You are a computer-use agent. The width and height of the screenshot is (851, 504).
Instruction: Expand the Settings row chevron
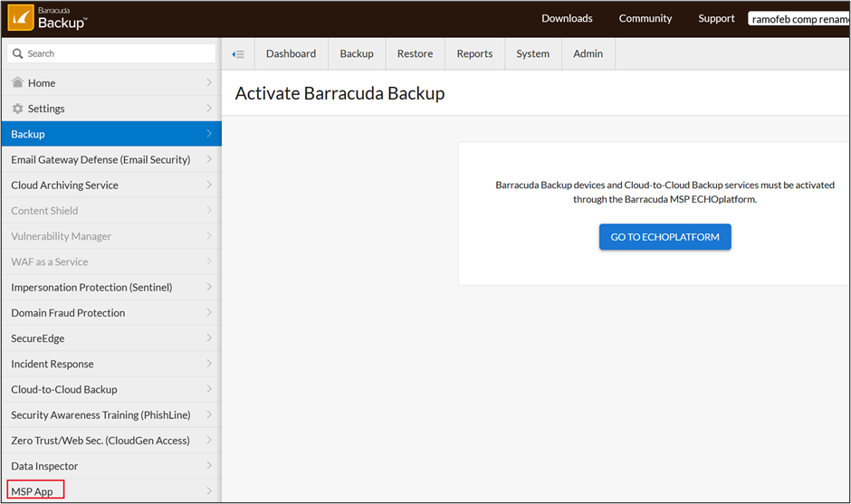(209, 108)
